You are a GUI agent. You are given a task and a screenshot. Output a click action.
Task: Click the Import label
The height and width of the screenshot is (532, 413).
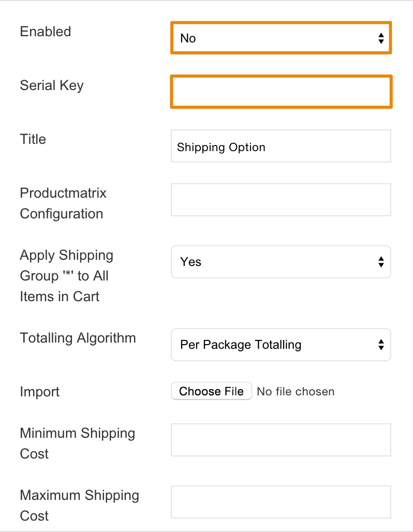[x=40, y=392]
